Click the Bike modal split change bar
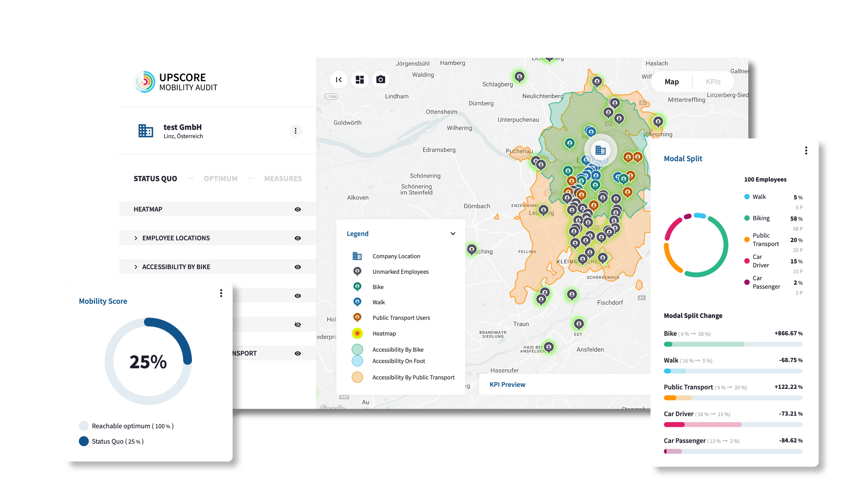 (733, 344)
